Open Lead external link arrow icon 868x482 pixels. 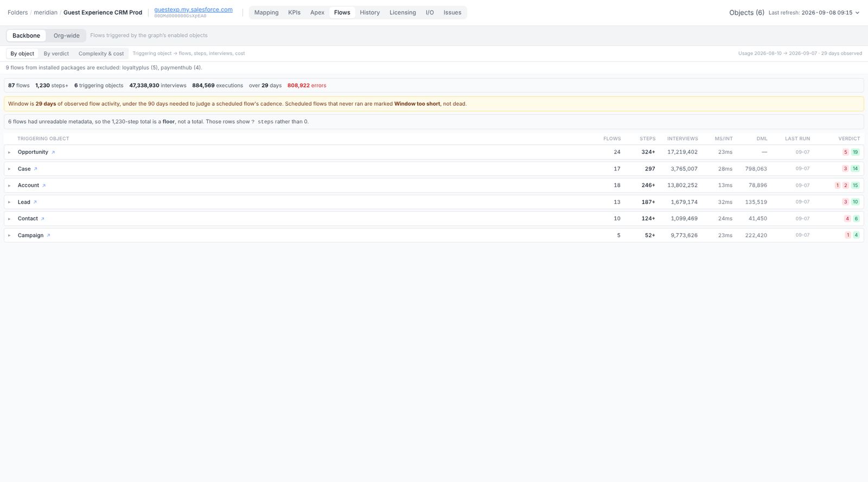(x=35, y=202)
